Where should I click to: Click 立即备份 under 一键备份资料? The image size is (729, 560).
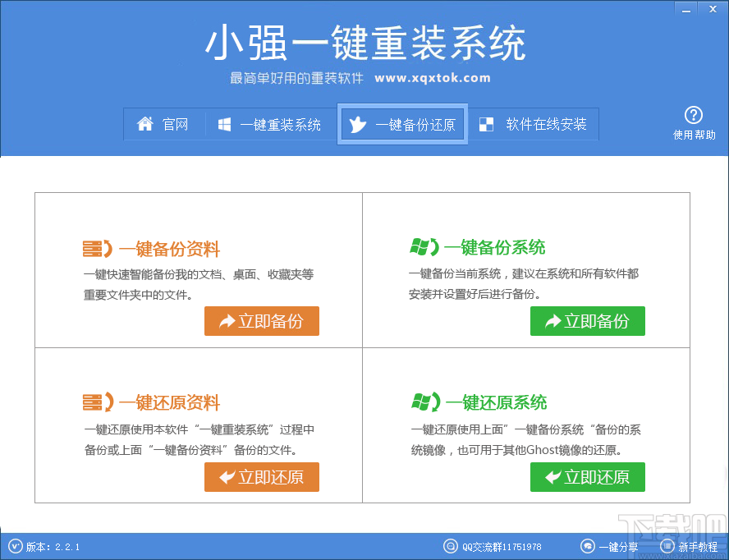coord(261,321)
